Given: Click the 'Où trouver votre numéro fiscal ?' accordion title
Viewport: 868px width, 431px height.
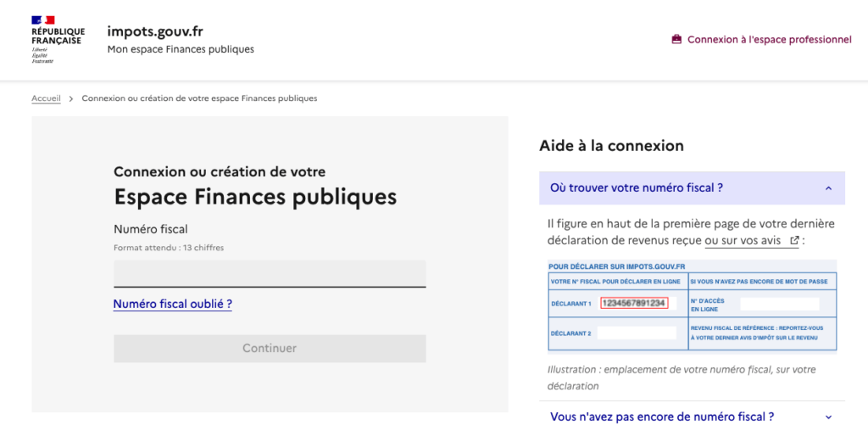Looking at the screenshot, I should tap(637, 188).
